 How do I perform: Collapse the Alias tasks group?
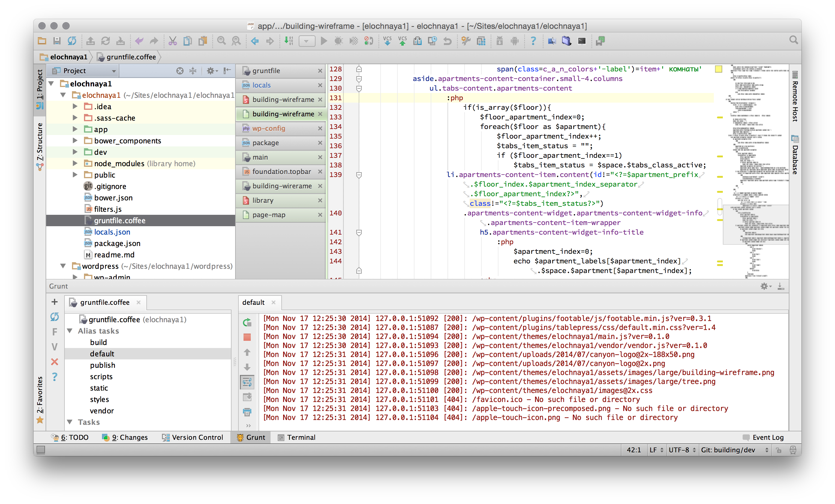[x=70, y=331]
